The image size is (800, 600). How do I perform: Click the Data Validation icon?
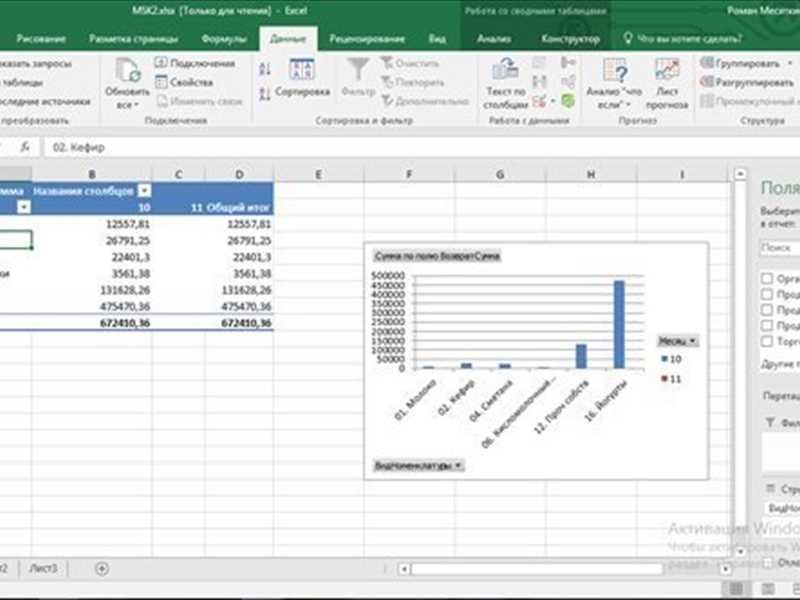point(539,101)
